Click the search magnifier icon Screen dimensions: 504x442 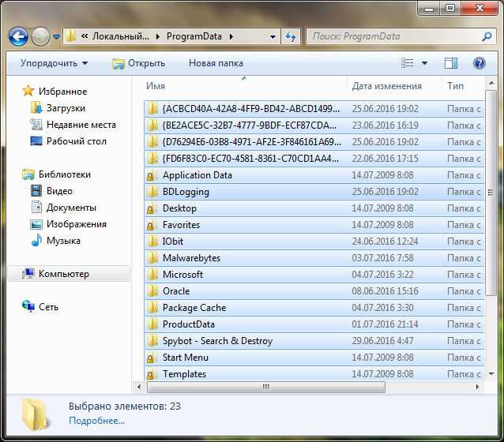point(487,36)
